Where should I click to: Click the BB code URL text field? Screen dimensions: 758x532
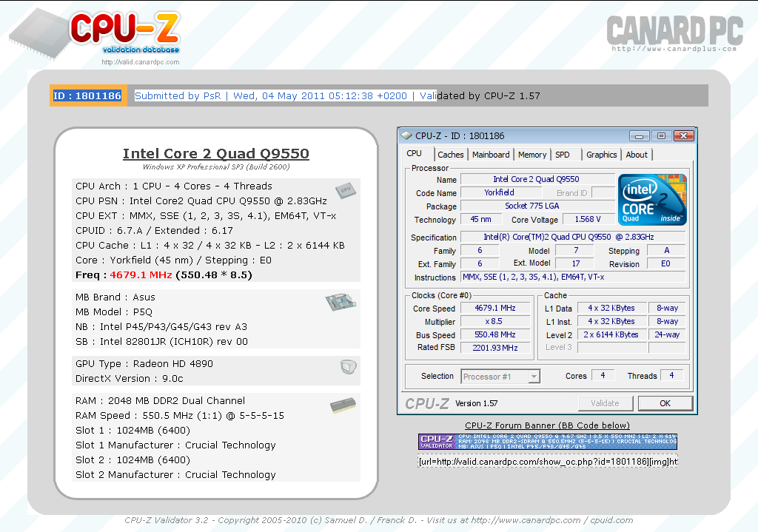point(548,462)
